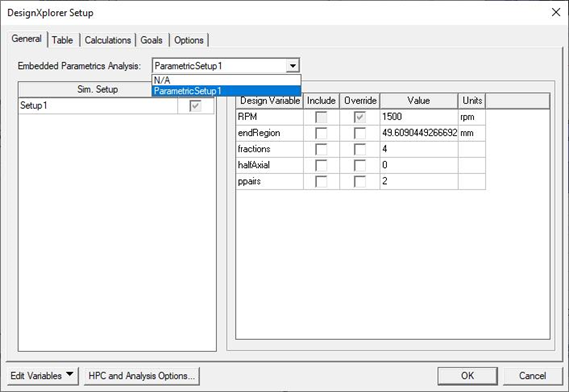Click the rpm units cell
Screen dimensions: 569x392
point(472,117)
